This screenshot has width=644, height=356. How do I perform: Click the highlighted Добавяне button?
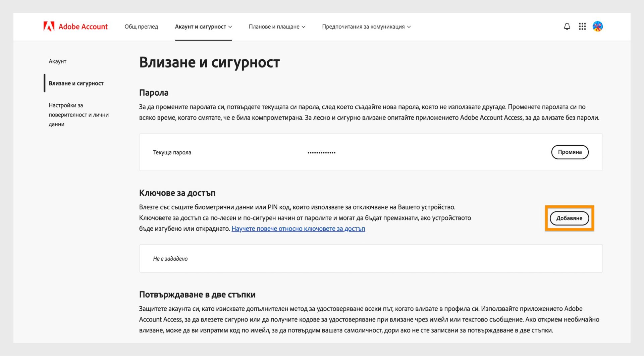(x=569, y=218)
